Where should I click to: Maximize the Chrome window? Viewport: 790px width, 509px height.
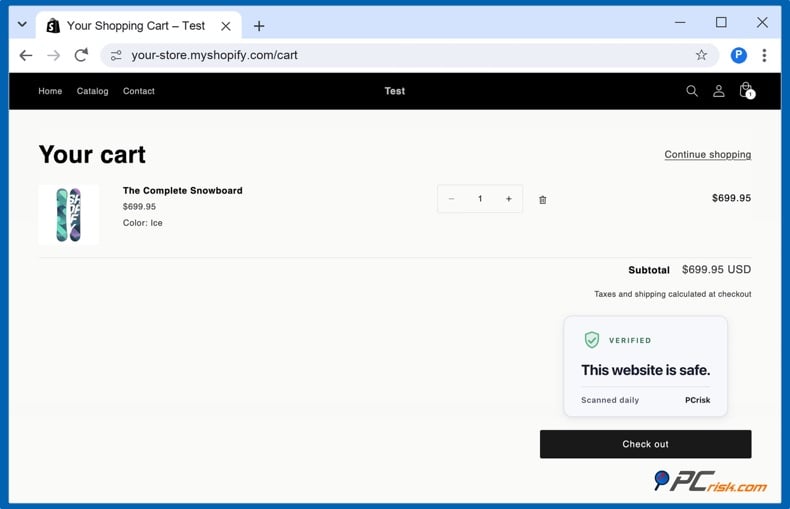(721, 22)
